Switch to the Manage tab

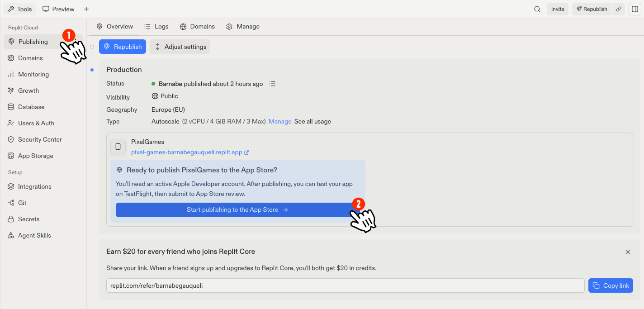(x=243, y=26)
